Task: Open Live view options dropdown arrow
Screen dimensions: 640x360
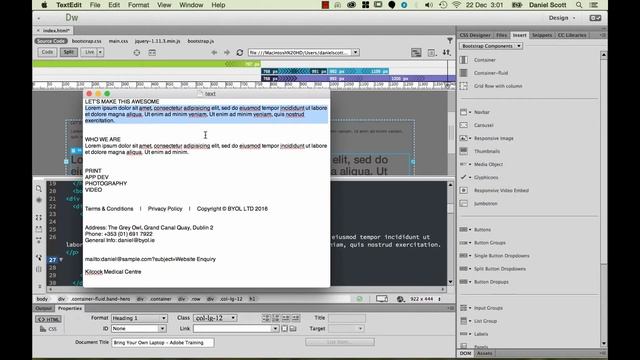Action: tap(100, 52)
